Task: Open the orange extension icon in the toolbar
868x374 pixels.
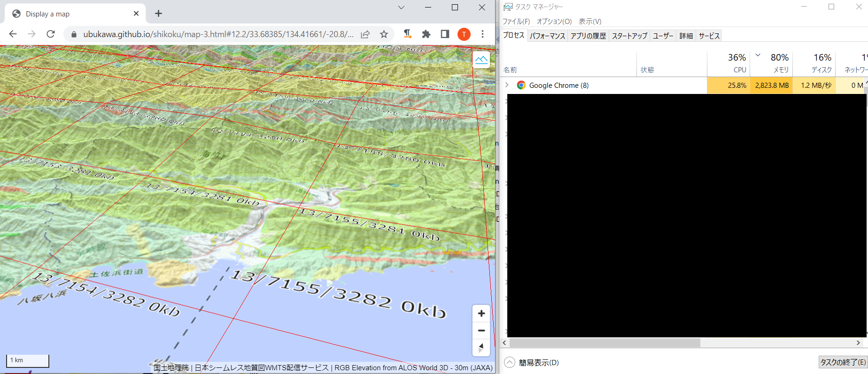Action: [408, 34]
